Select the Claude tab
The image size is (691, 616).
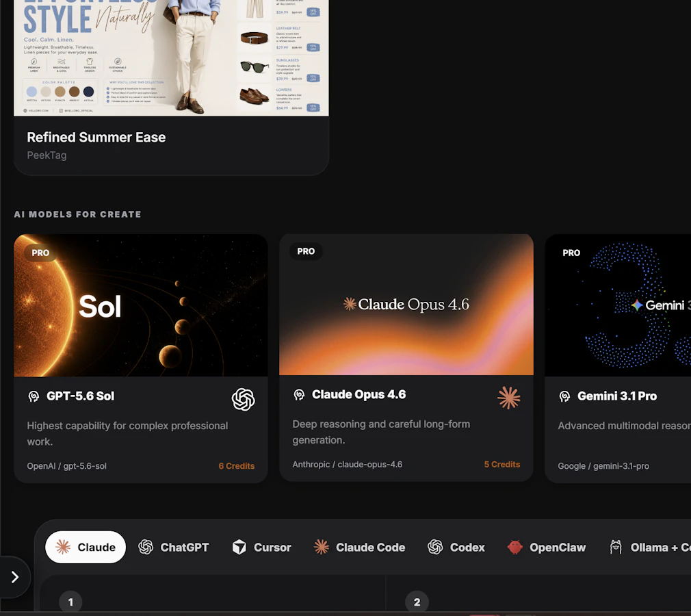(x=86, y=547)
